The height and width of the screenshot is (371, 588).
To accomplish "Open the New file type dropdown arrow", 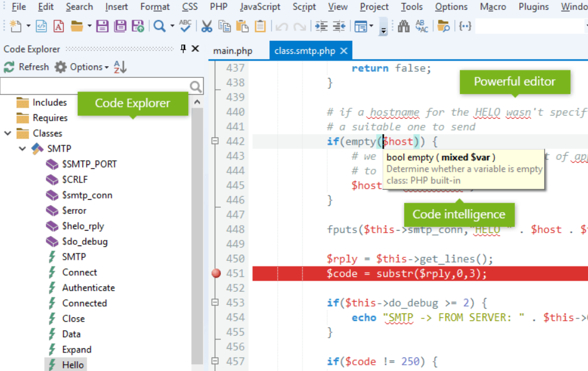I will 28,26.
